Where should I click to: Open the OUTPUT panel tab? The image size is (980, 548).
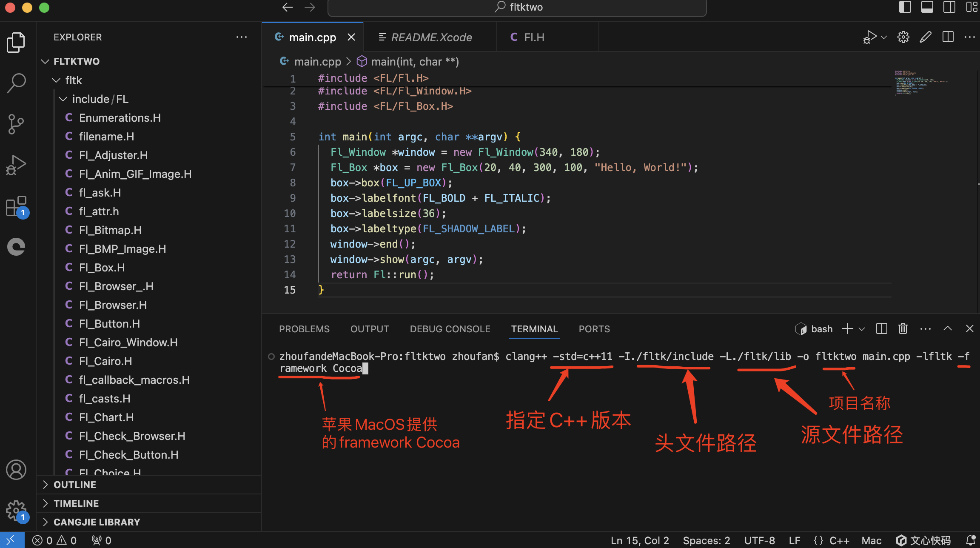370,329
